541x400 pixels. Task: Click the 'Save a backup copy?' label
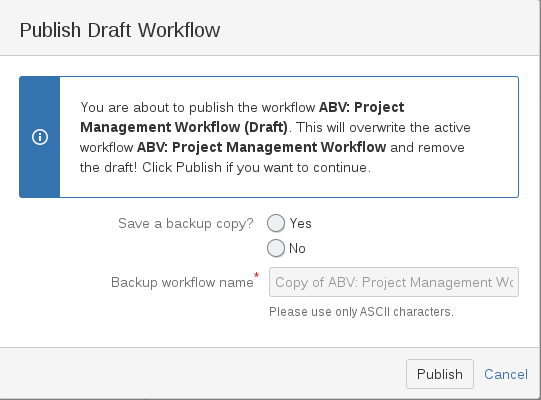pyautogui.click(x=186, y=224)
